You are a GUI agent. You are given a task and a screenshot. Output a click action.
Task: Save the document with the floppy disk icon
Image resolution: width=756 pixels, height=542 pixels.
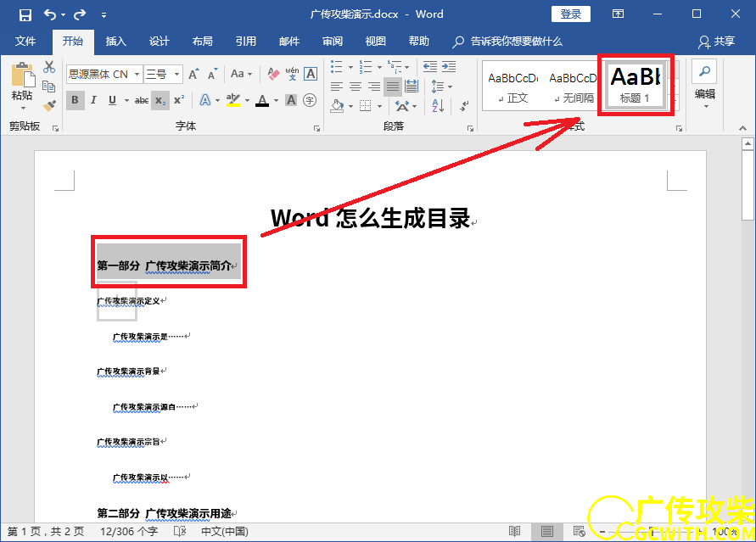click(x=25, y=14)
